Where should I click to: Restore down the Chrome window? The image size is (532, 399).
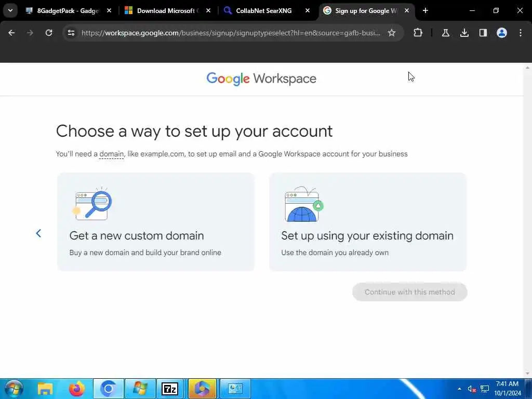point(496,10)
